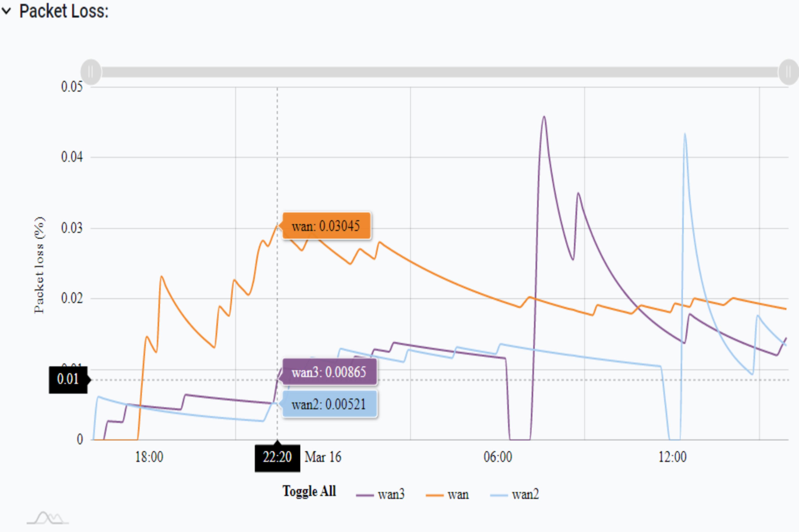Click Toggle All in the legend
Image resolution: width=799 pixels, height=532 pixels.
[309, 491]
